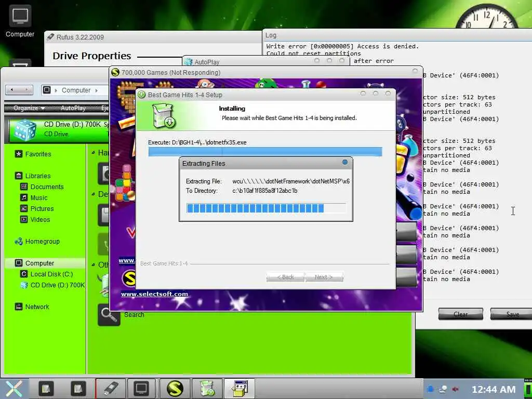
Task: Click the 12:44 AM taskbar clock
Action: coord(494,389)
